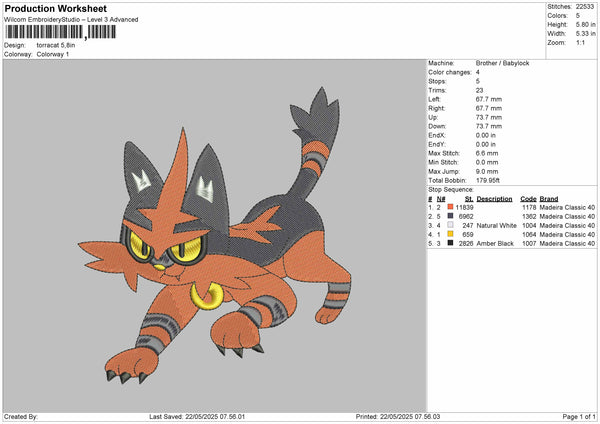Click the Natural White color swatch
Screen dimensions: 600x424
pyautogui.click(x=450, y=225)
